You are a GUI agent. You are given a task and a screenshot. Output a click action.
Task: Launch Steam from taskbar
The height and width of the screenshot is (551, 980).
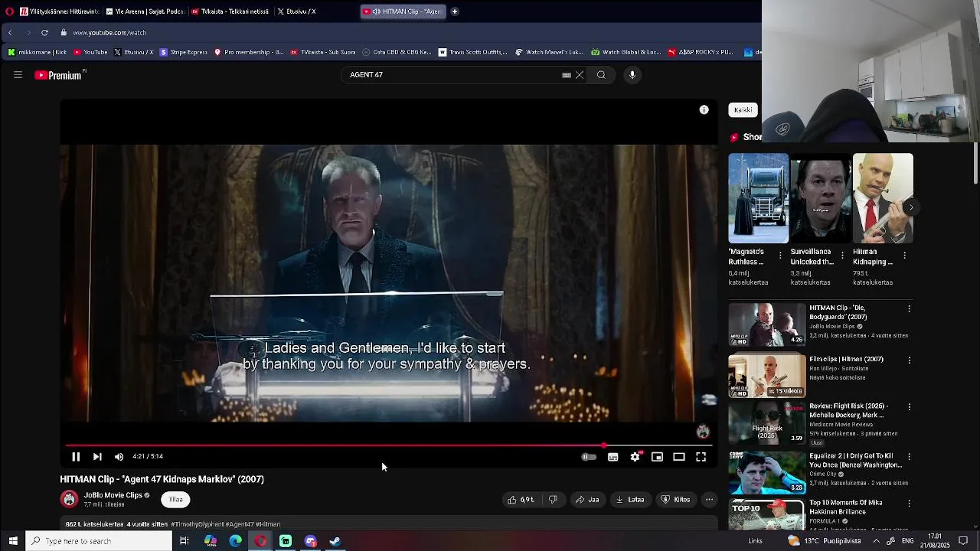coord(335,541)
